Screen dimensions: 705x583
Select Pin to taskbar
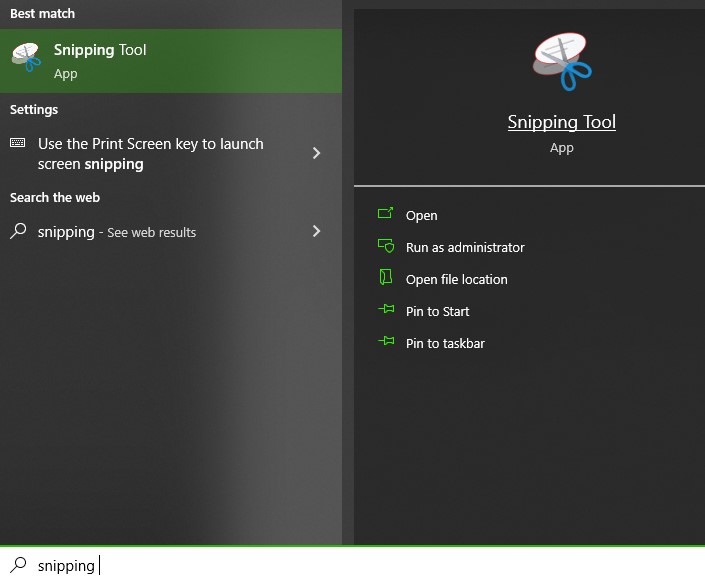click(445, 343)
